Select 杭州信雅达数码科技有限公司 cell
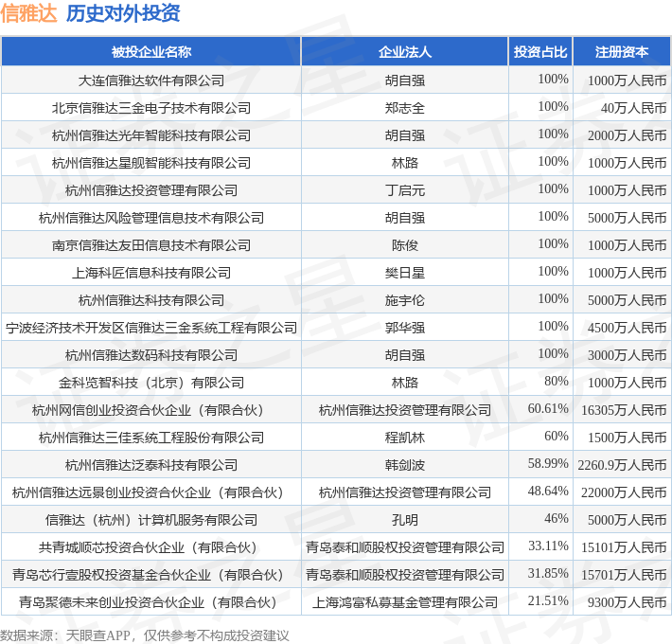The width and height of the screenshot is (672, 644). pyautogui.click(x=150, y=355)
